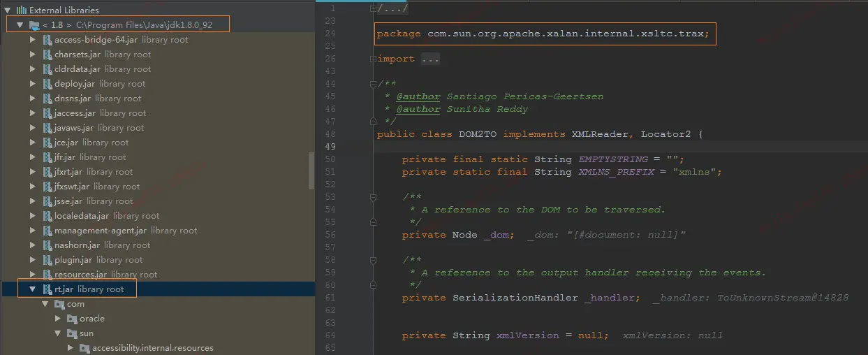Click the External Libraries bar-chart icon

click(x=21, y=10)
